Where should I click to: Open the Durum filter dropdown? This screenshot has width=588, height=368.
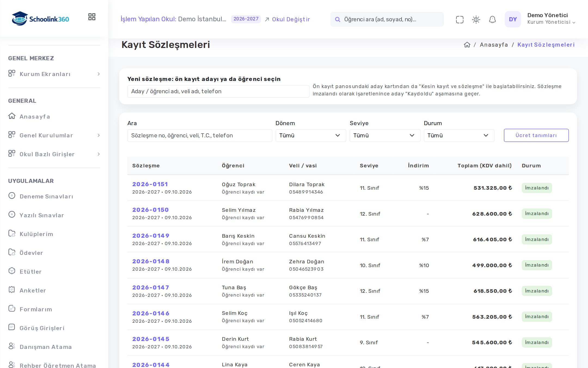pos(459,135)
